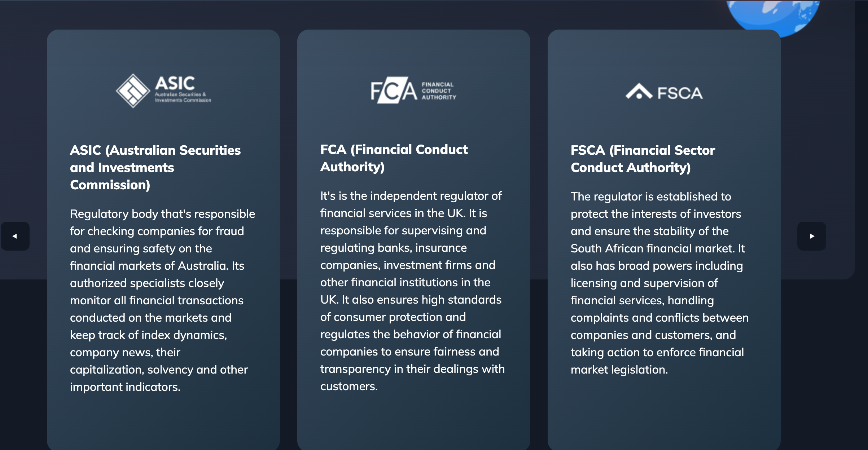Click the FCA logo image

413,90
